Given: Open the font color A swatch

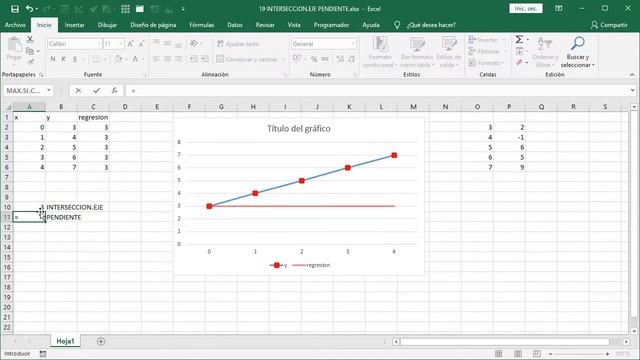Looking at the screenshot, I should (x=135, y=59).
